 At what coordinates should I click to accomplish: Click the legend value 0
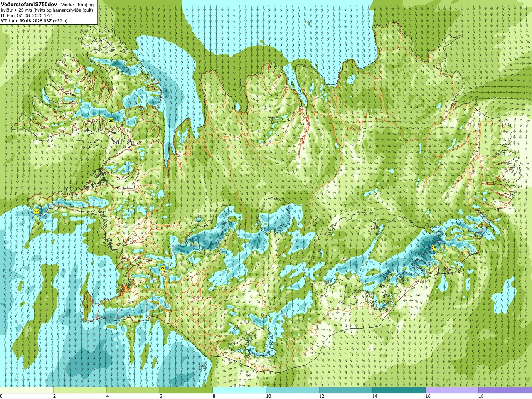click(1, 396)
